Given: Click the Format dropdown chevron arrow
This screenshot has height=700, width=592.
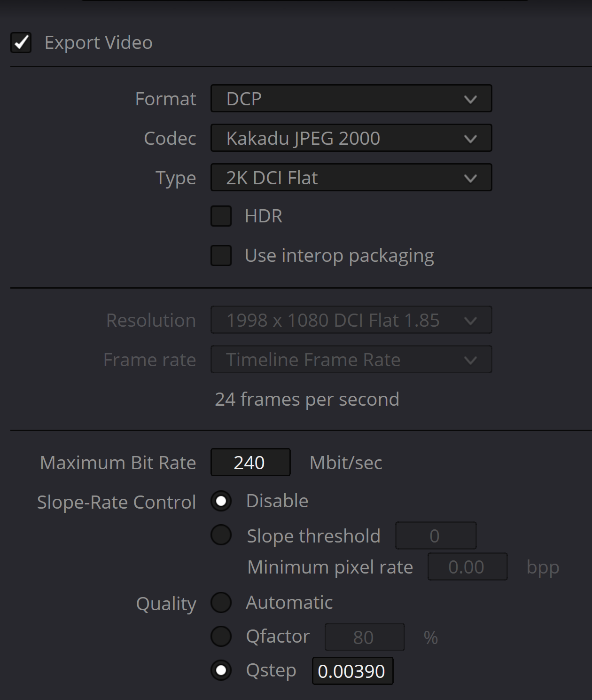Looking at the screenshot, I should [470, 99].
